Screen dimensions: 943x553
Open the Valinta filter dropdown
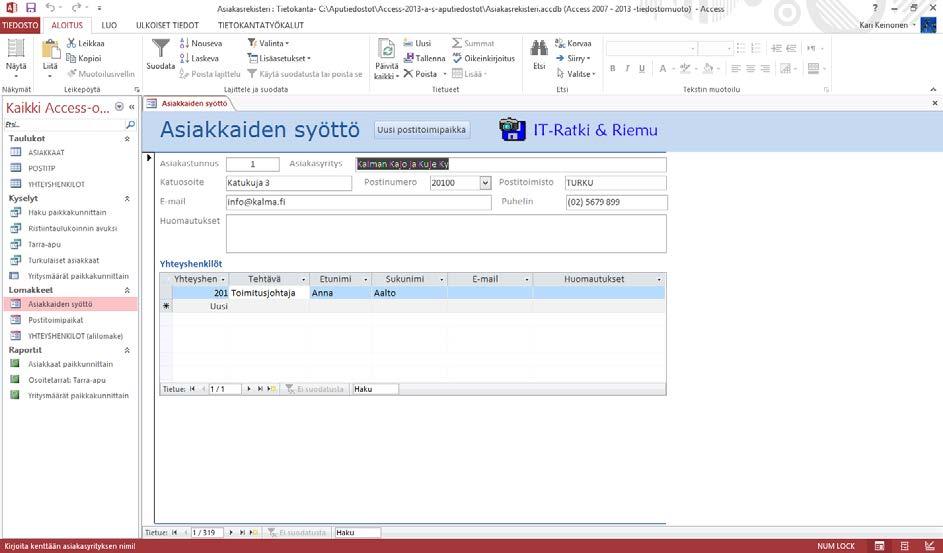(x=268, y=43)
